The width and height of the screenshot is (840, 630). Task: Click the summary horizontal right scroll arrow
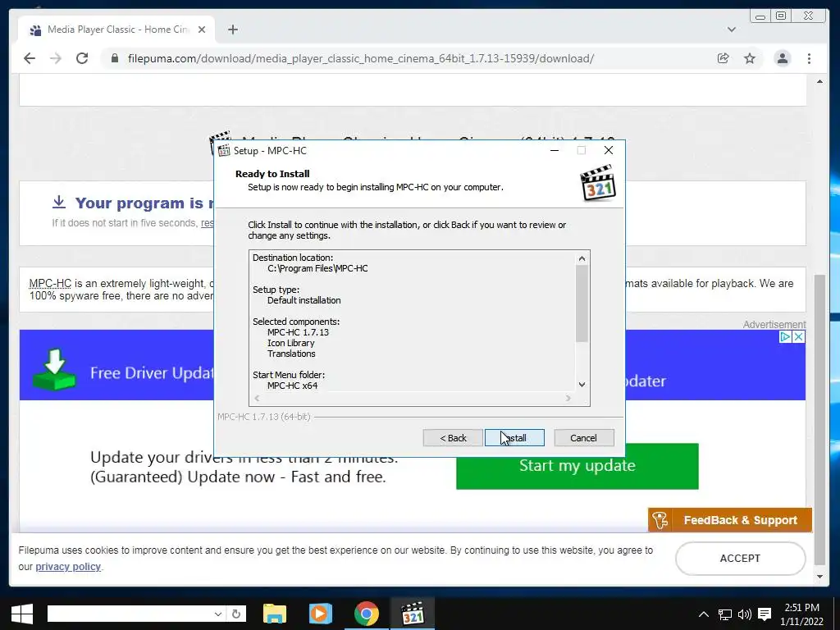point(568,398)
